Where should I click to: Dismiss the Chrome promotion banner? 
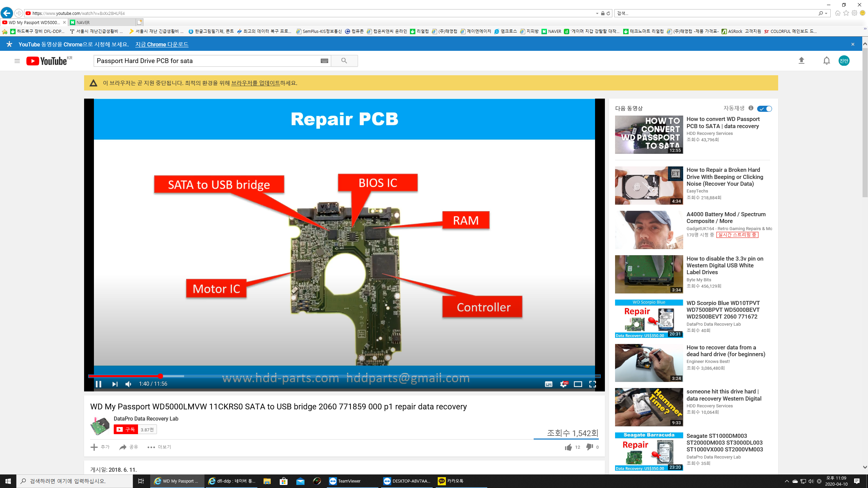853,44
